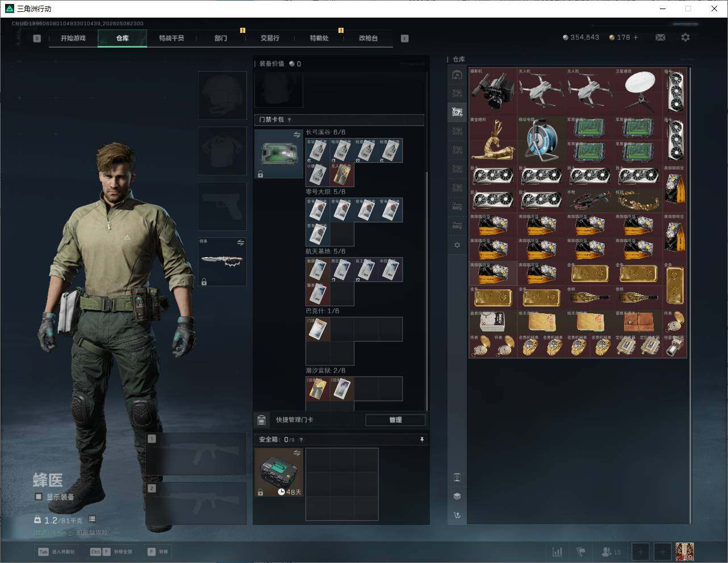Open the friends list icon showing 13
Image resolution: width=728 pixels, height=563 pixels.
click(611, 552)
